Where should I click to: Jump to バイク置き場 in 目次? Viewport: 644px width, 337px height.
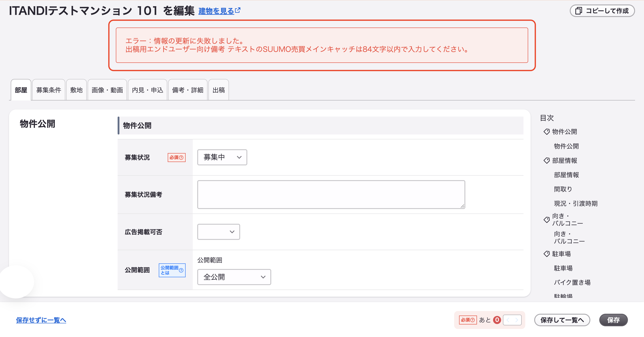pos(572,282)
